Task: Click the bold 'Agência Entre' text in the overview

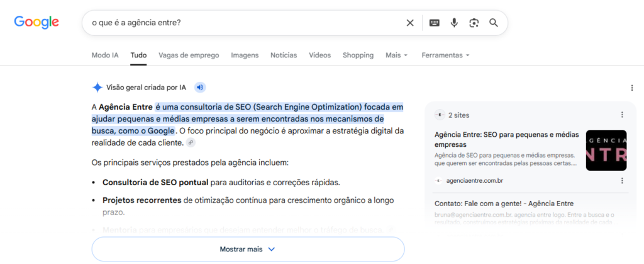Action: point(125,107)
